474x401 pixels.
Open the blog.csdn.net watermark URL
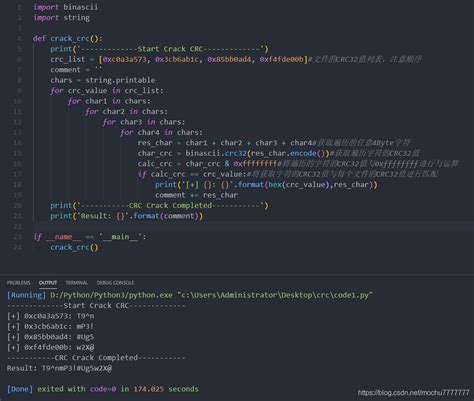point(413,393)
